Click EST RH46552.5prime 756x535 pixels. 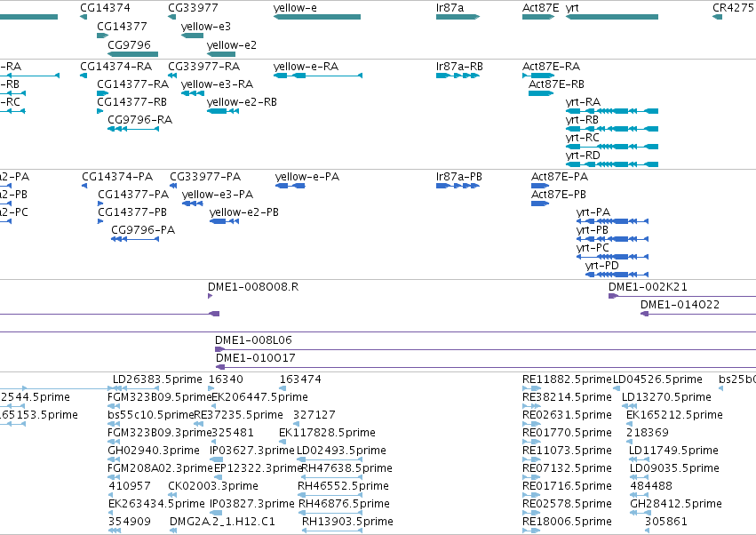tap(343, 486)
